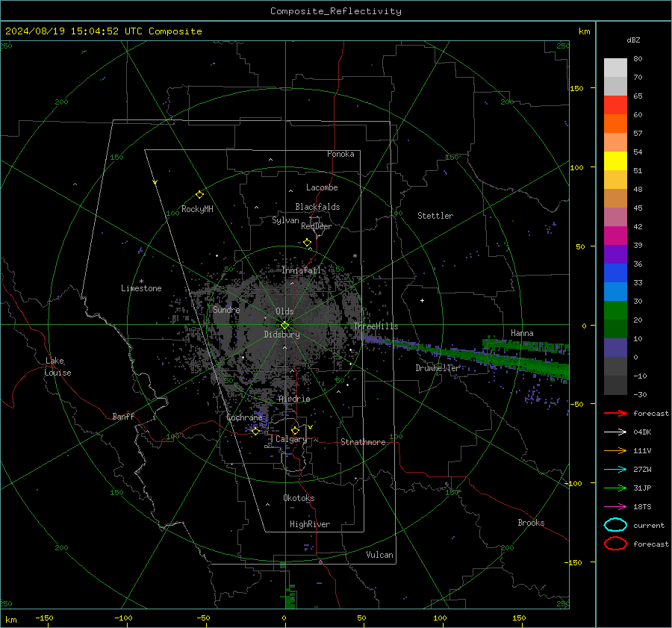Click the RockyMH label
The height and width of the screenshot is (628, 672).
pyautogui.click(x=197, y=209)
